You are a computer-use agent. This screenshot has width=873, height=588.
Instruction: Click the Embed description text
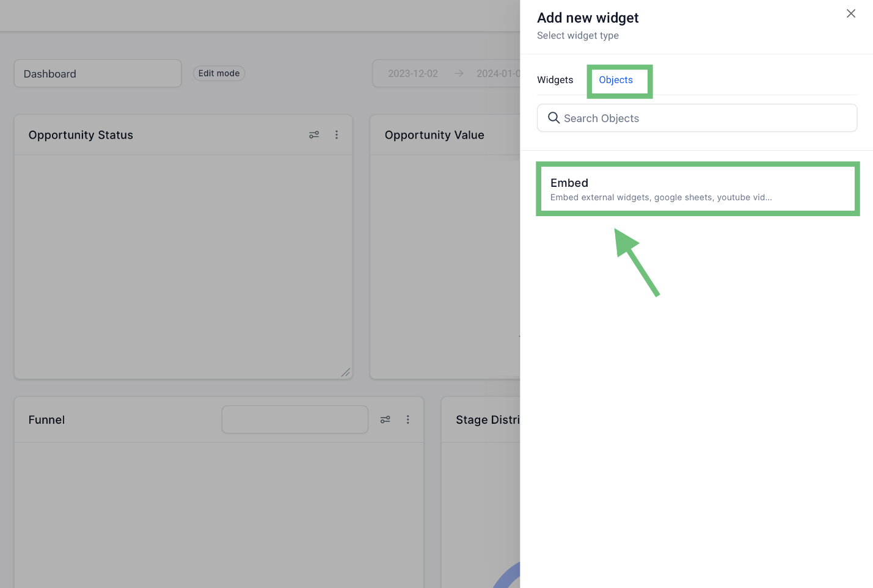(x=661, y=197)
